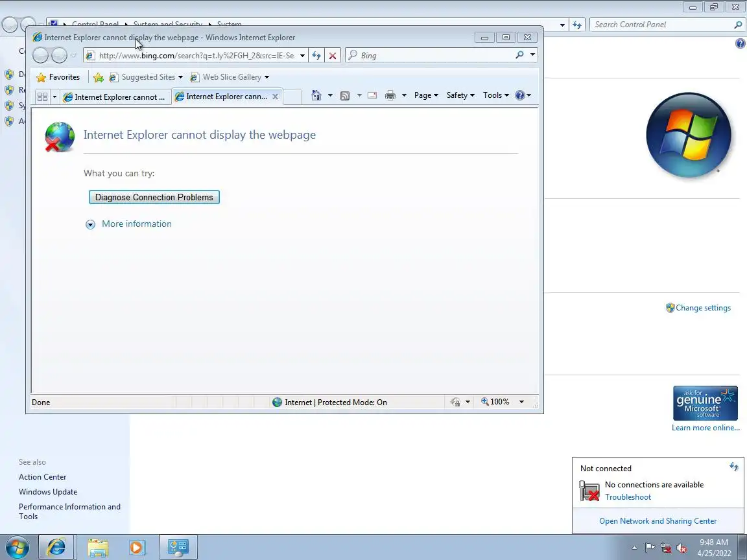The width and height of the screenshot is (747, 560).
Task: Open the Page menu
Action: [426, 95]
